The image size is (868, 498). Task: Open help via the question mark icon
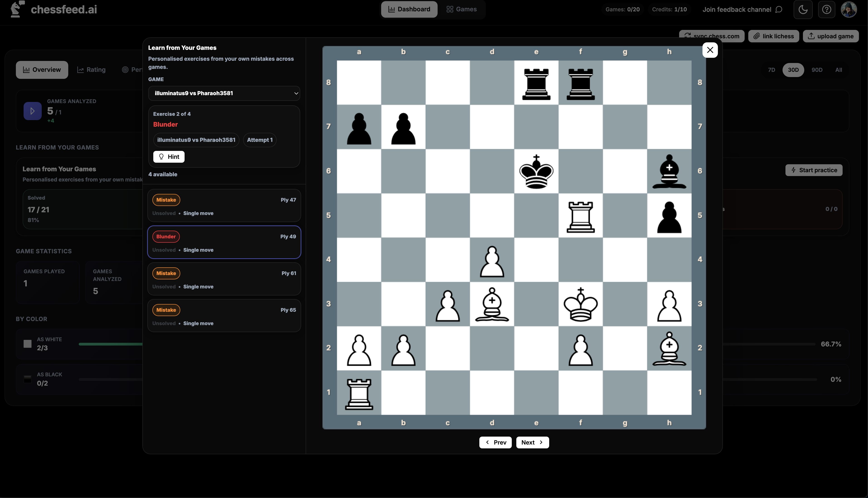(x=826, y=9)
